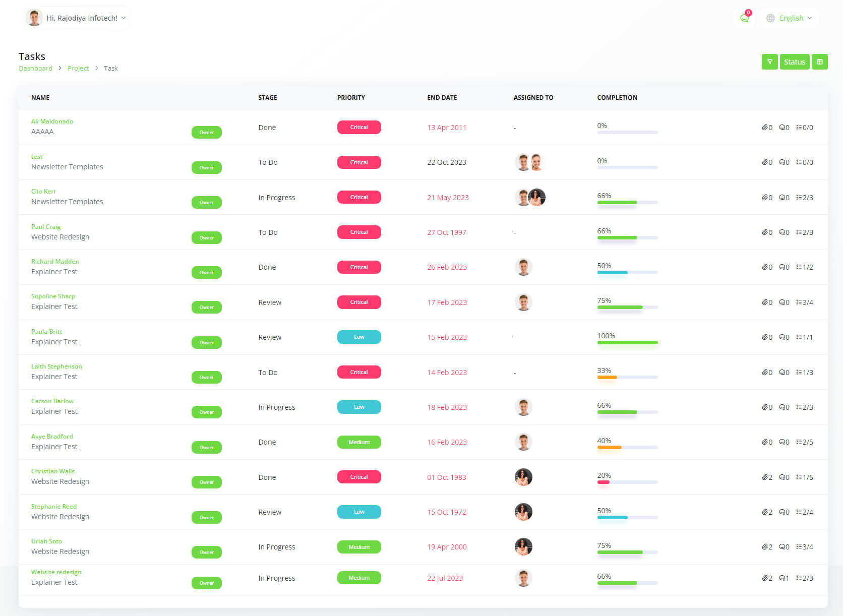The width and height of the screenshot is (843, 616).
Task: Click assignee avatar in Stephanie Reed row
Action: tap(523, 512)
